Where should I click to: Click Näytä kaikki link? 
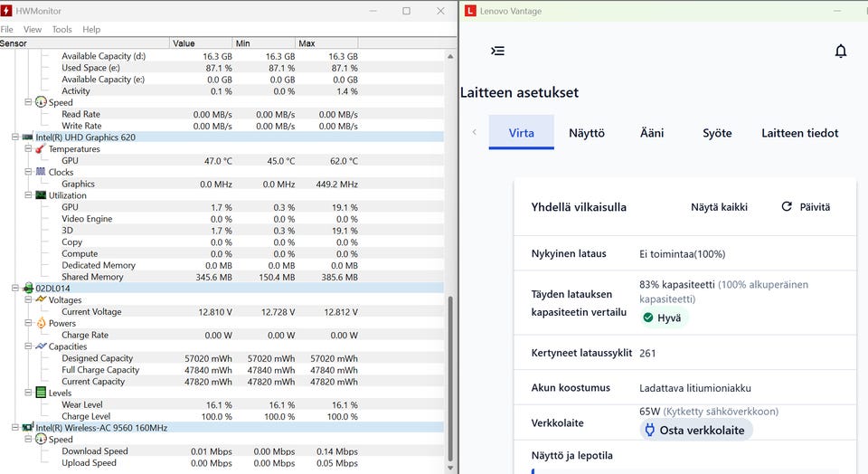719,207
